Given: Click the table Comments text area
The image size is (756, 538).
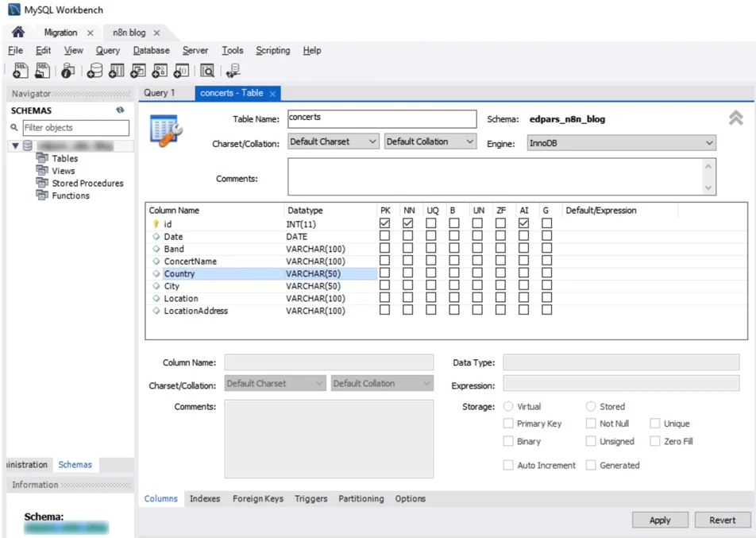Looking at the screenshot, I should [x=501, y=176].
